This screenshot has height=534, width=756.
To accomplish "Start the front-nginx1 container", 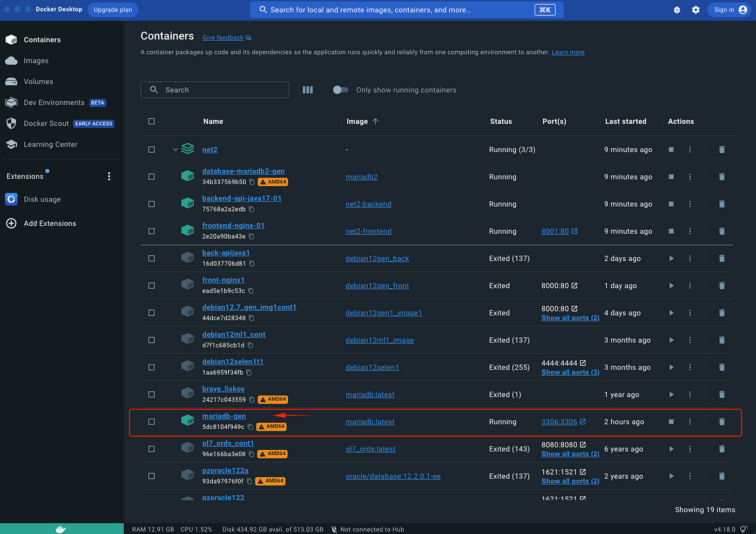I will pos(671,286).
